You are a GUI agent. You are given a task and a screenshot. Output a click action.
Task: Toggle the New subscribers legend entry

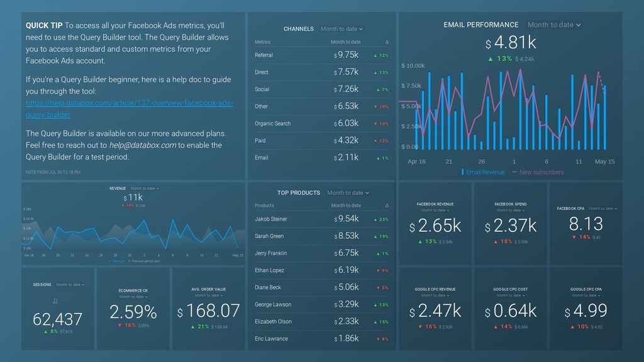[x=538, y=172]
